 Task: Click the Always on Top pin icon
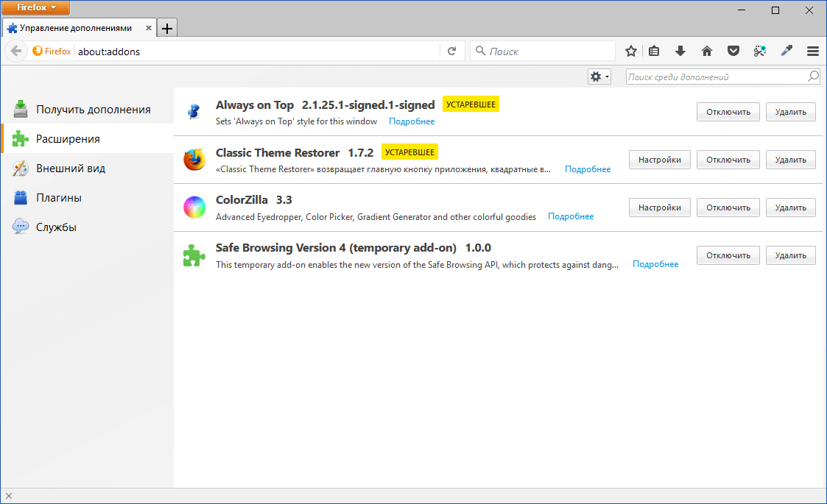click(194, 112)
